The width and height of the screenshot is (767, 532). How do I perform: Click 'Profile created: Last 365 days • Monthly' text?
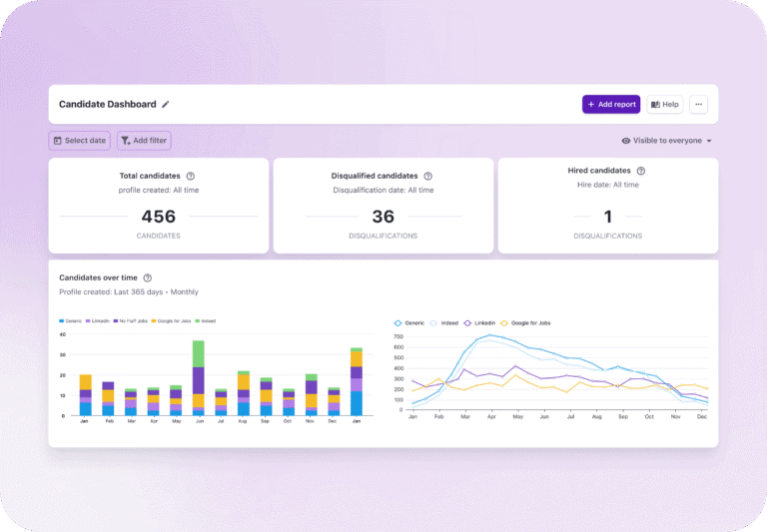click(x=129, y=291)
